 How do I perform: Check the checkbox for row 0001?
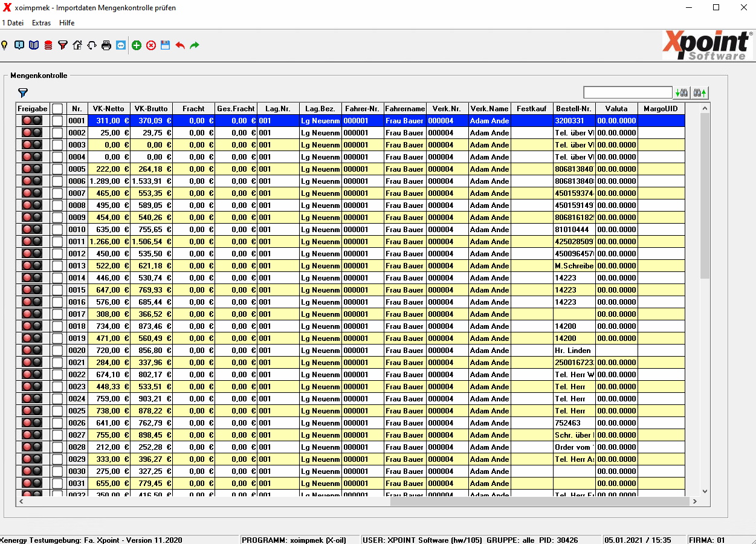[x=57, y=121]
